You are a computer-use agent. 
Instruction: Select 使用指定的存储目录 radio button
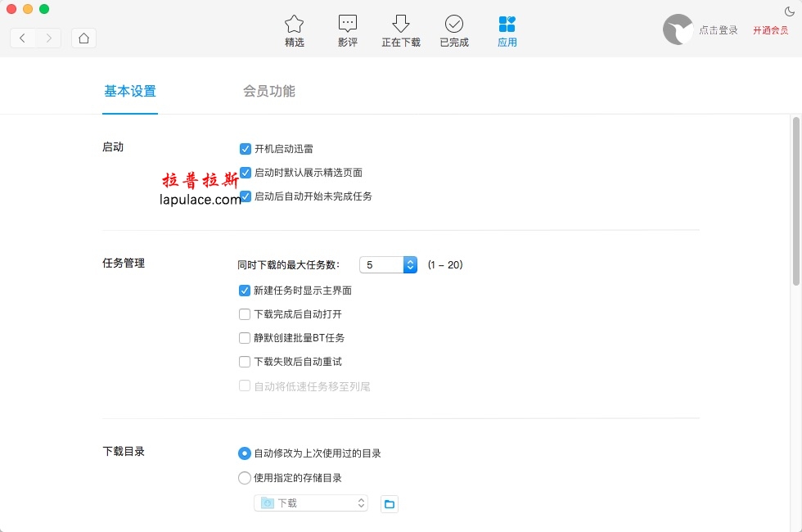pyautogui.click(x=245, y=478)
